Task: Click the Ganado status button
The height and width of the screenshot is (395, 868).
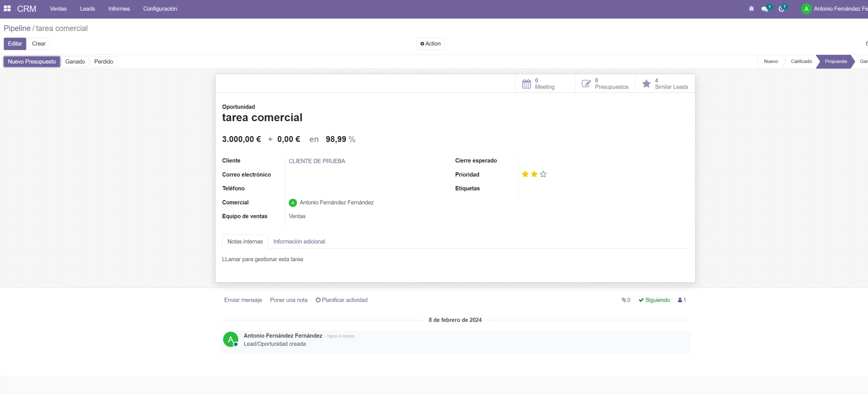Action: [x=75, y=62]
